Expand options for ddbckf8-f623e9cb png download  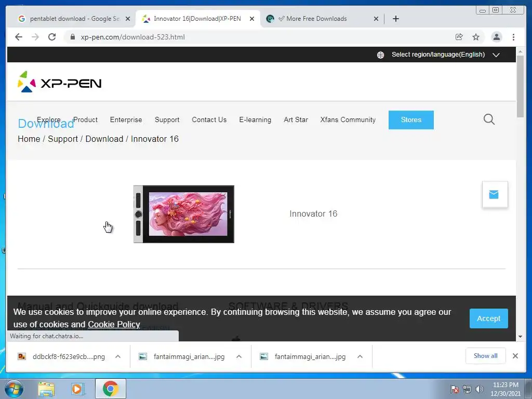coord(118,356)
